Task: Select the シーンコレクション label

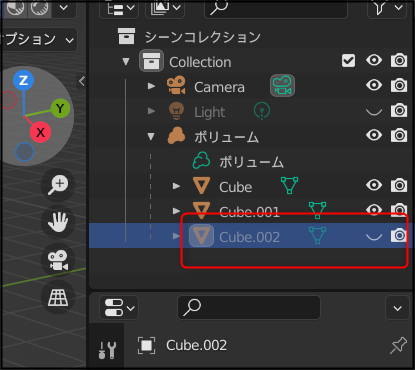Action: [x=203, y=37]
